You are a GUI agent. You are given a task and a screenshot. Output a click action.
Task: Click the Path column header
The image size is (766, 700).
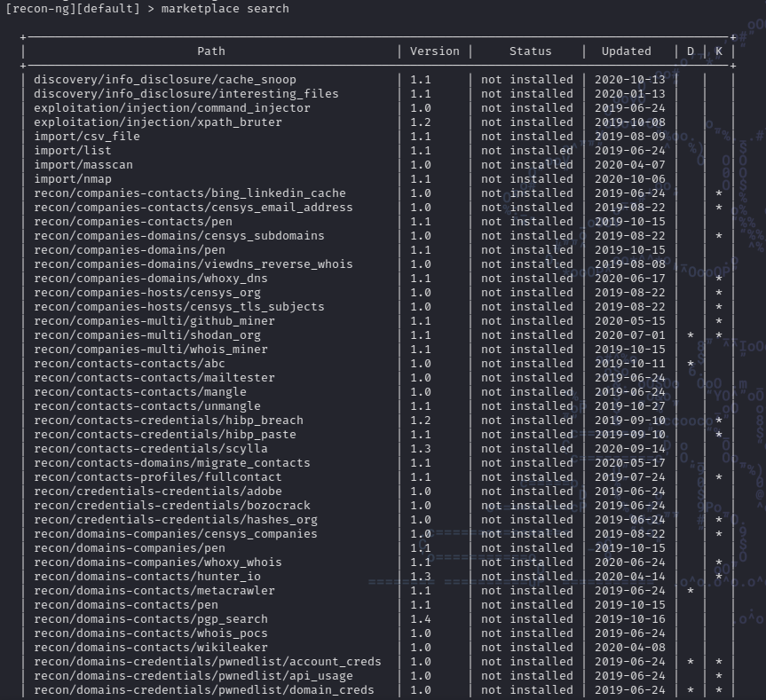tap(211, 51)
